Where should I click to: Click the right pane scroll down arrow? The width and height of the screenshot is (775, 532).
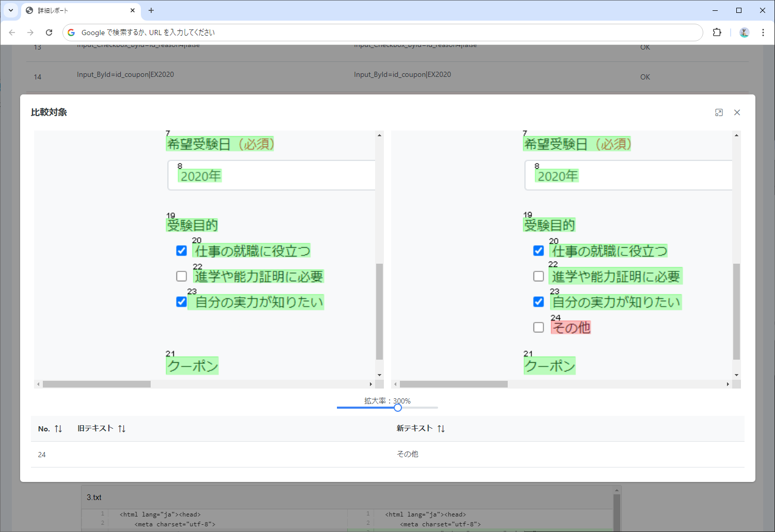coord(737,375)
